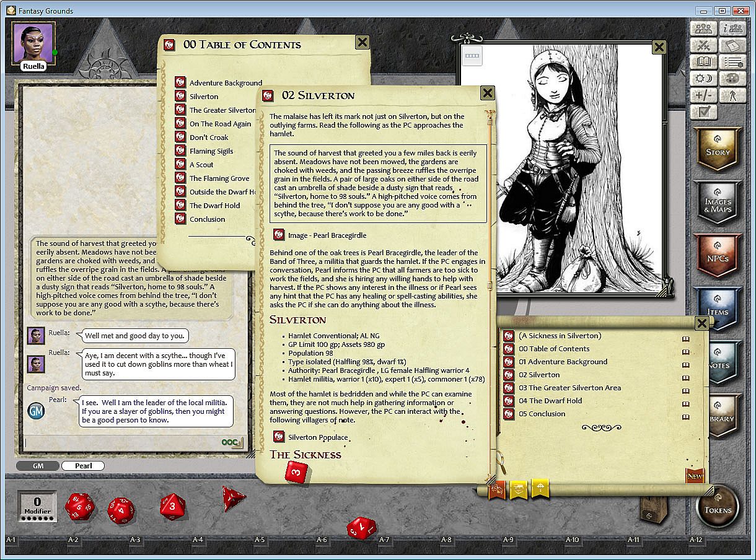Select the first yellow tab under story list

click(518, 489)
